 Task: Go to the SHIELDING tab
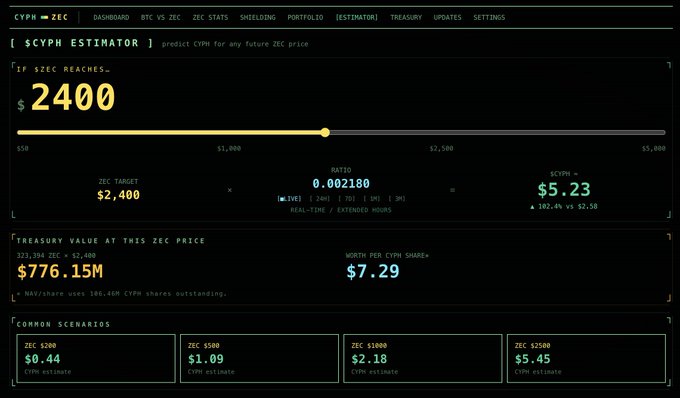258,17
